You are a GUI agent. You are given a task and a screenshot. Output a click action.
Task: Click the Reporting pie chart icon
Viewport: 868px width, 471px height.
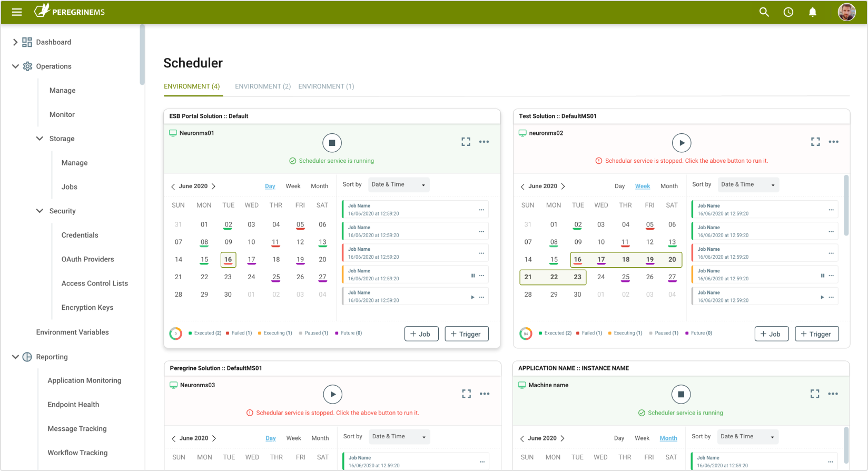[x=27, y=357]
